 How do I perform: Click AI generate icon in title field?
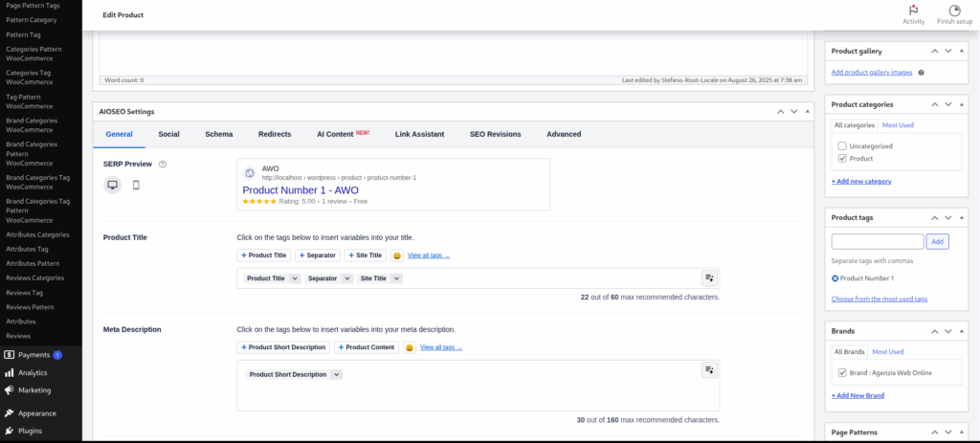pyautogui.click(x=709, y=277)
